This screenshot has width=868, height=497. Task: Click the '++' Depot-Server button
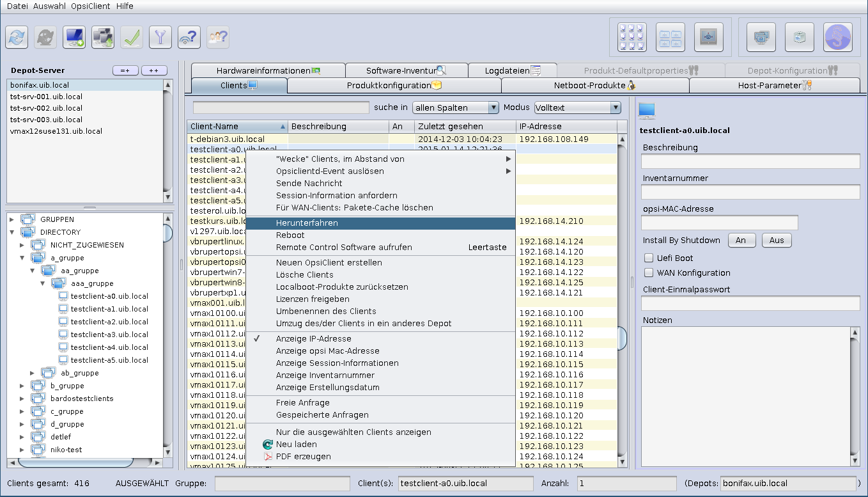tap(154, 70)
